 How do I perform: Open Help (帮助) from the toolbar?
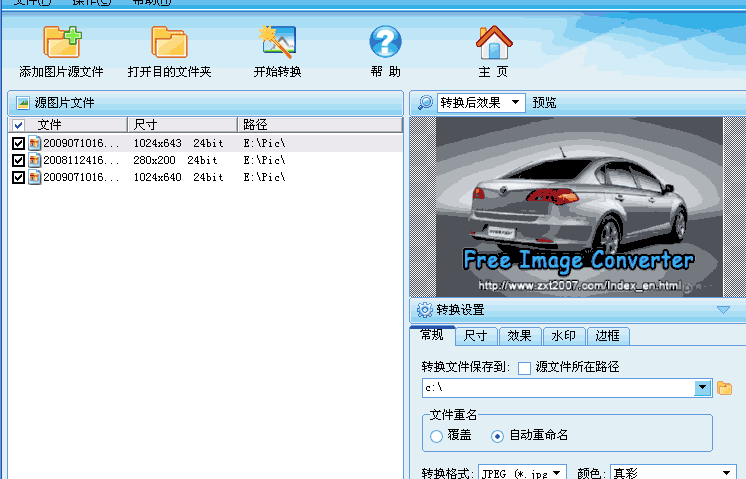tap(385, 42)
